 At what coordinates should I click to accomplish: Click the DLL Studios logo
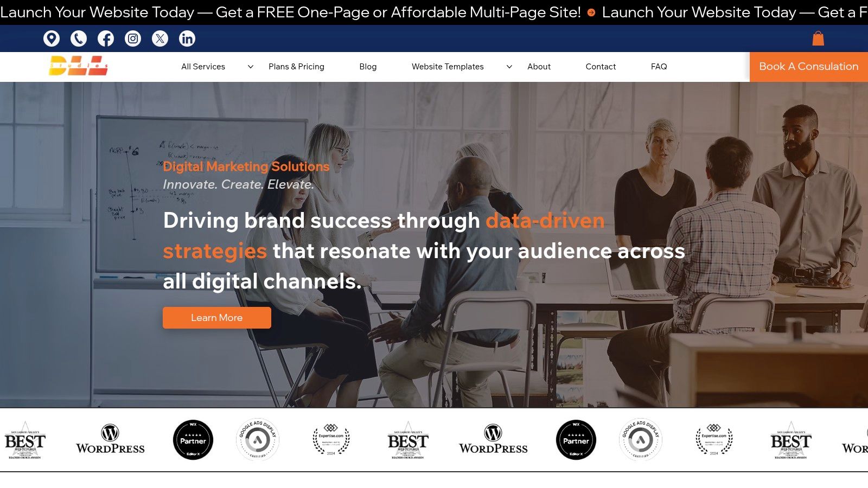click(78, 66)
